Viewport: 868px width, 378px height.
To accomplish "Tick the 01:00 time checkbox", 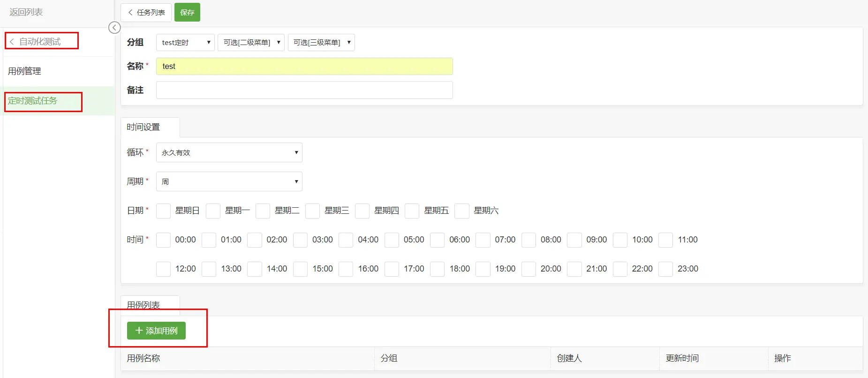I will [209, 240].
